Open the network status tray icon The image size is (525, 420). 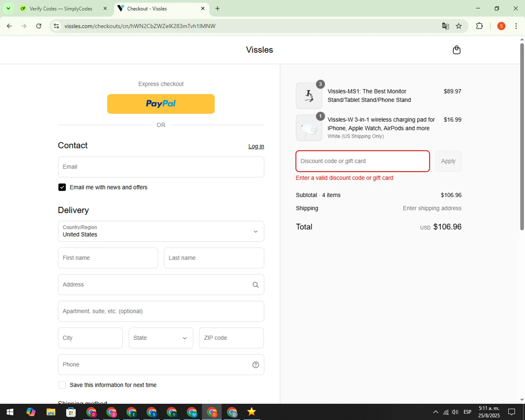click(446, 412)
